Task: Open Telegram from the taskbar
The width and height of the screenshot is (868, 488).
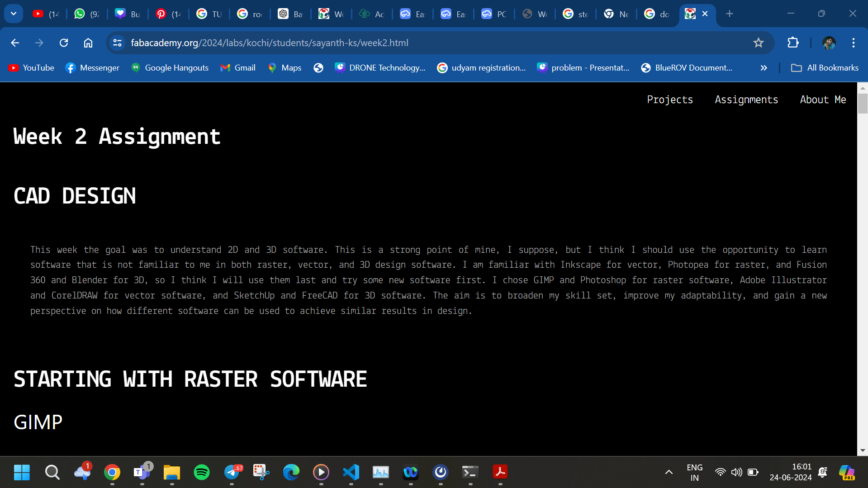Action: pyautogui.click(x=232, y=472)
